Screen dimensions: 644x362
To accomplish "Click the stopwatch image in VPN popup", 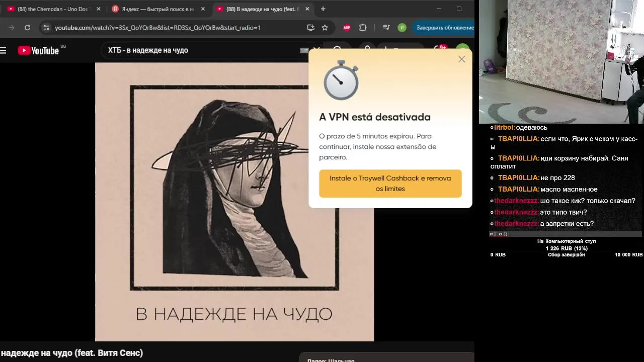I will pos(341,80).
